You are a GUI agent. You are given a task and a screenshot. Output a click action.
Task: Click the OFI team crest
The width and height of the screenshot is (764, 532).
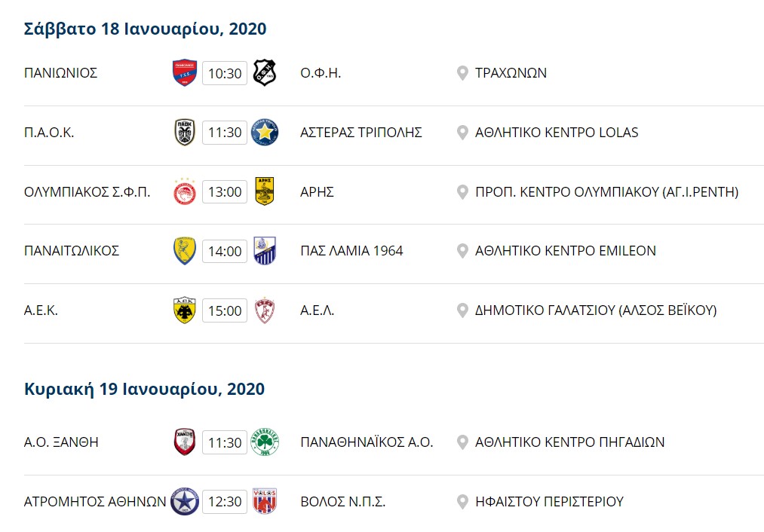[x=265, y=73]
